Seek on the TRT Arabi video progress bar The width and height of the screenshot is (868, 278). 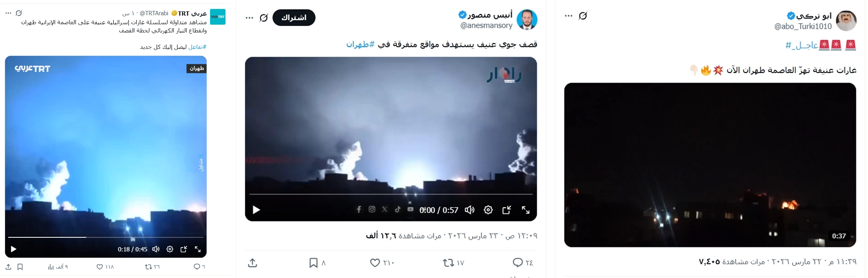coord(106,237)
